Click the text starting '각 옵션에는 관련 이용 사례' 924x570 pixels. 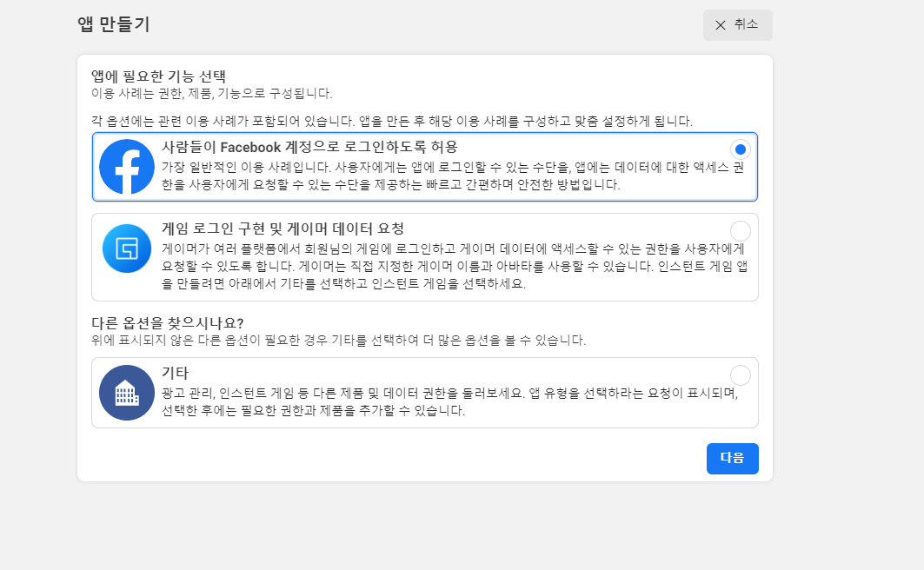[x=392, y=122]
